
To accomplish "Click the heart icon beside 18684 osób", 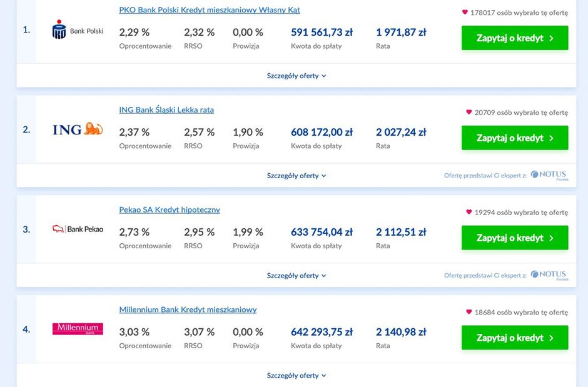I will (469, 312).
